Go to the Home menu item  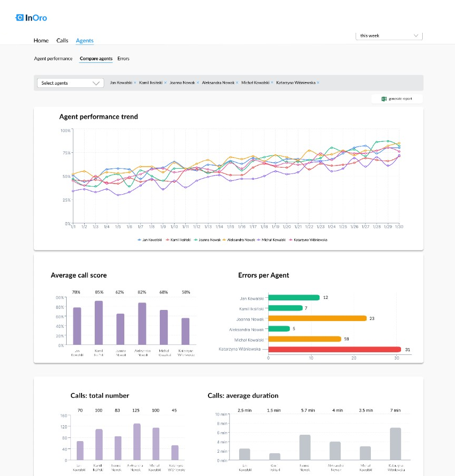point(41,40)
